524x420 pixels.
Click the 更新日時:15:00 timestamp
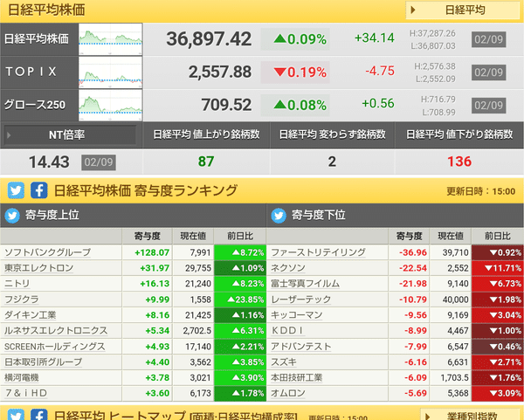tap(481, 191)
